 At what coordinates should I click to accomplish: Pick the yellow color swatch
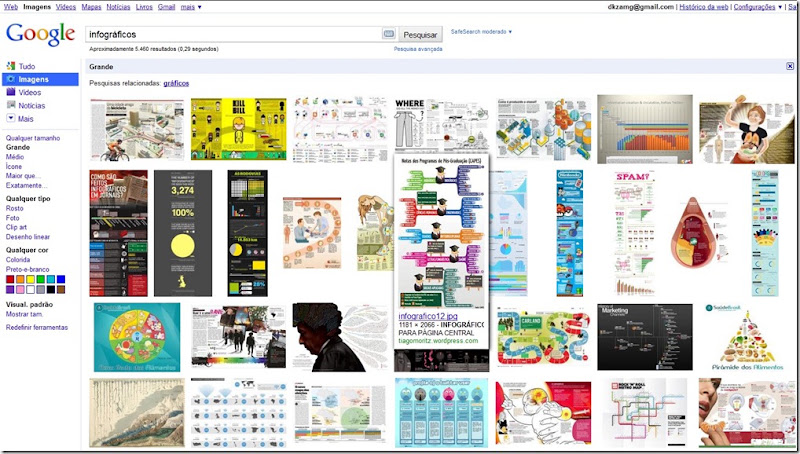(x=30, y=279)
